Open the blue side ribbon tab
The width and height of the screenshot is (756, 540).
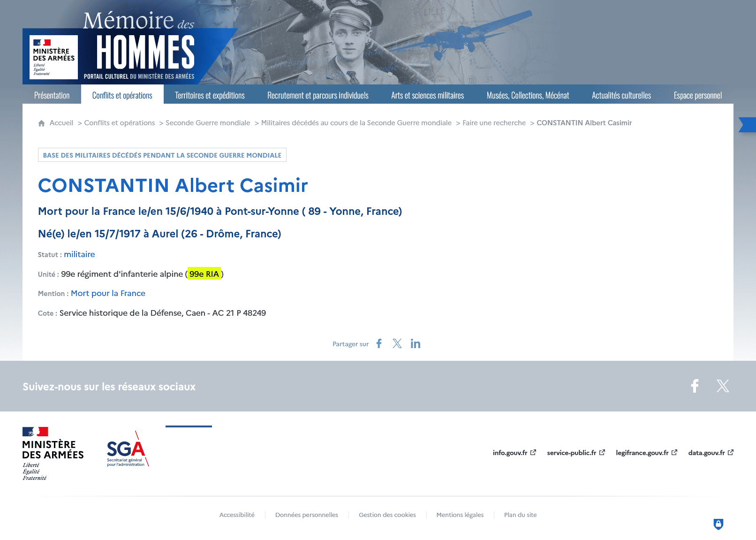click(748, 125)
